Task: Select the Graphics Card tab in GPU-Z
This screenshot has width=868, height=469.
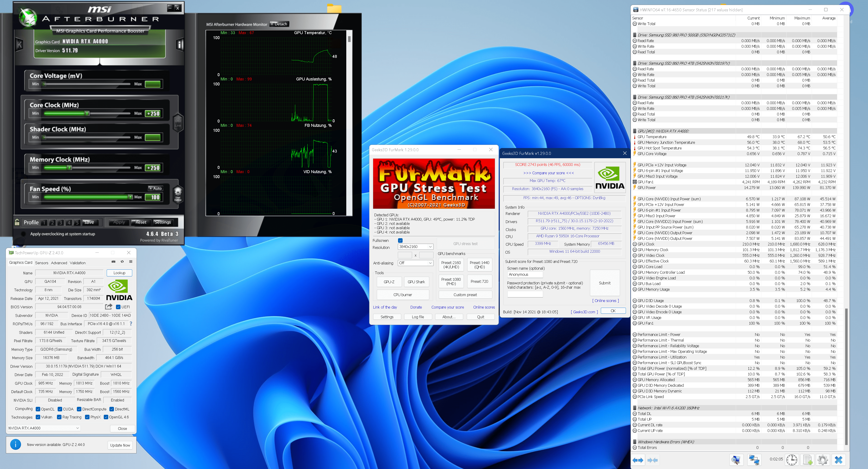Action: tap(21, 262)
